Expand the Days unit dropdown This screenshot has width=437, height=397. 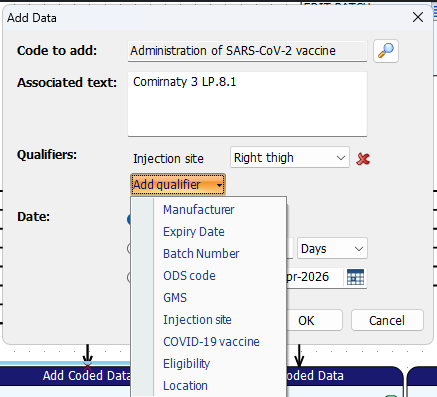tap(332, 248)
